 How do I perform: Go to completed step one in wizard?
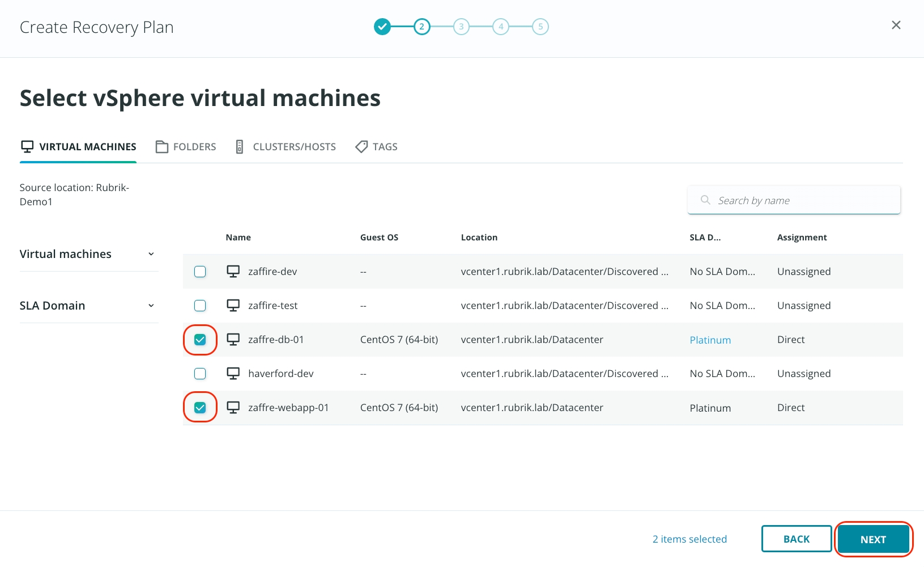(x=382, y=27)
